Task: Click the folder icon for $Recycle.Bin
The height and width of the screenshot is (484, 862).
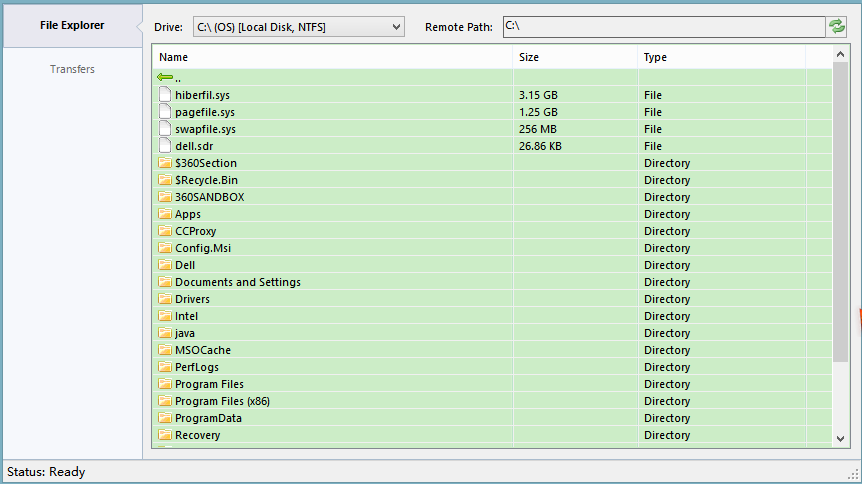Action: pyautogui.click(x=164, y=179)
